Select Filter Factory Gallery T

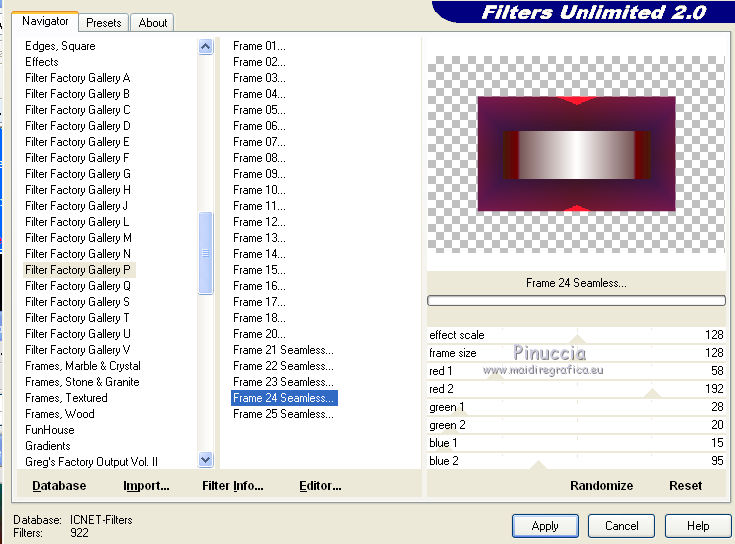(x=78, y=318)
